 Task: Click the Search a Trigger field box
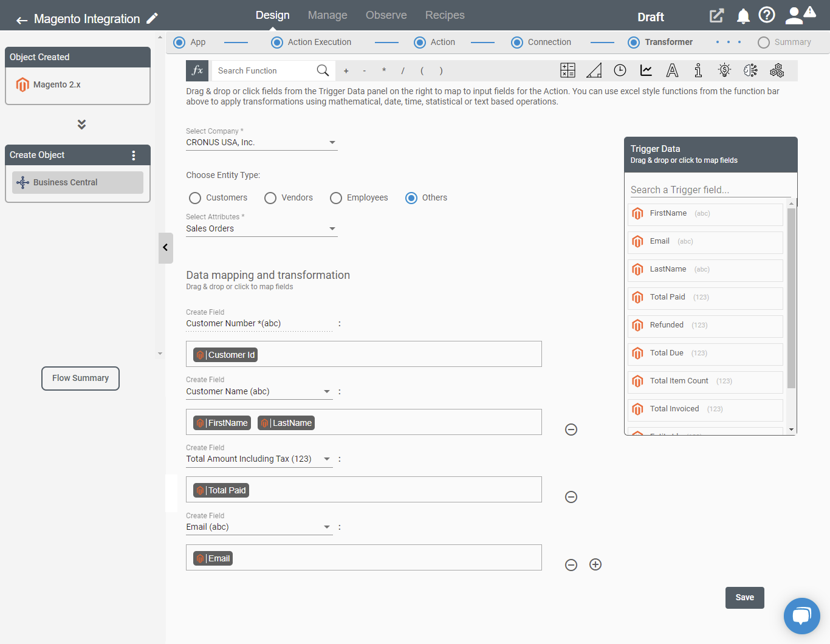[x=710, y=190]
